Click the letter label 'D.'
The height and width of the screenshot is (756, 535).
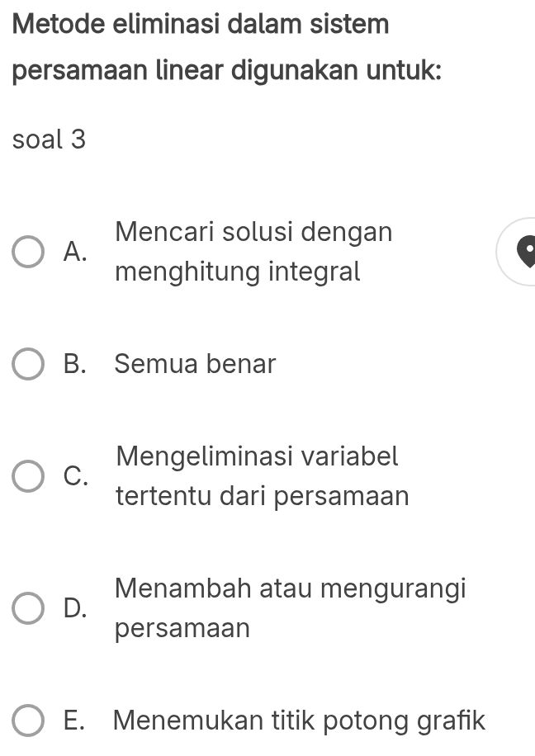coord(75,610)
